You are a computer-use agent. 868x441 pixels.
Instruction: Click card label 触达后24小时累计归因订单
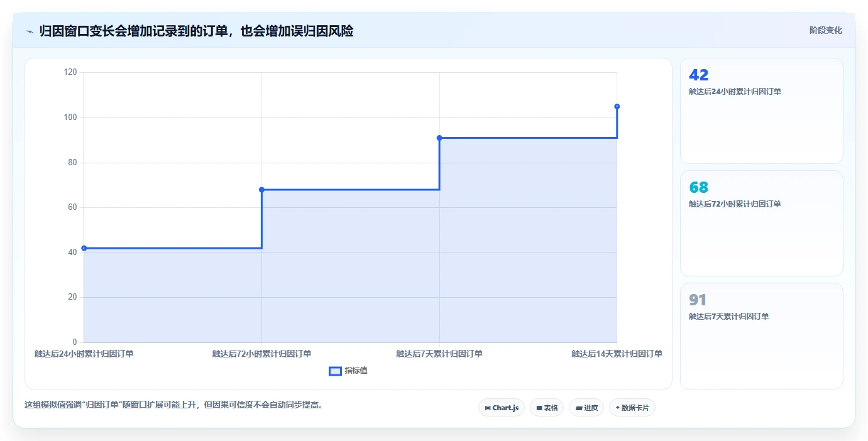[735, 92]
